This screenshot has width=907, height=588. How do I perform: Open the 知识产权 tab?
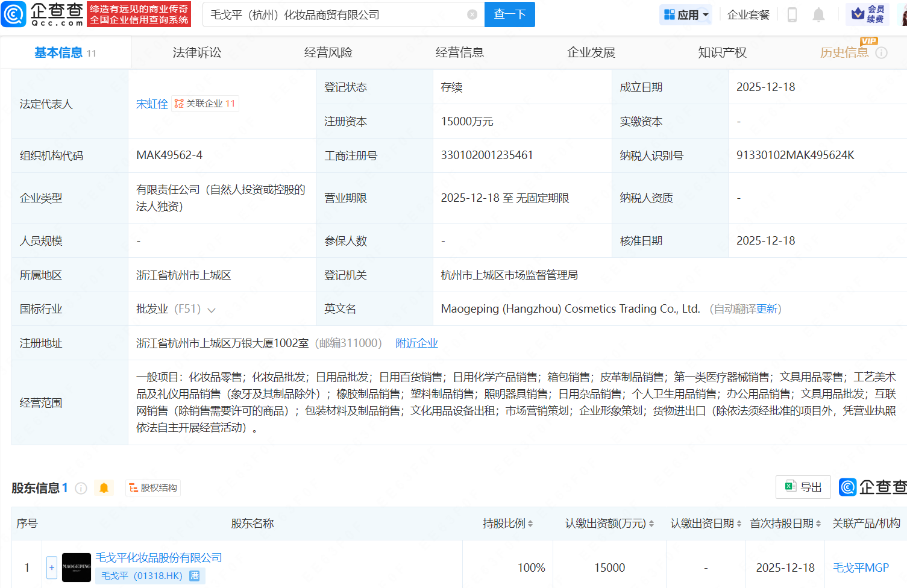pyautogui.click(x=722, y=52)
